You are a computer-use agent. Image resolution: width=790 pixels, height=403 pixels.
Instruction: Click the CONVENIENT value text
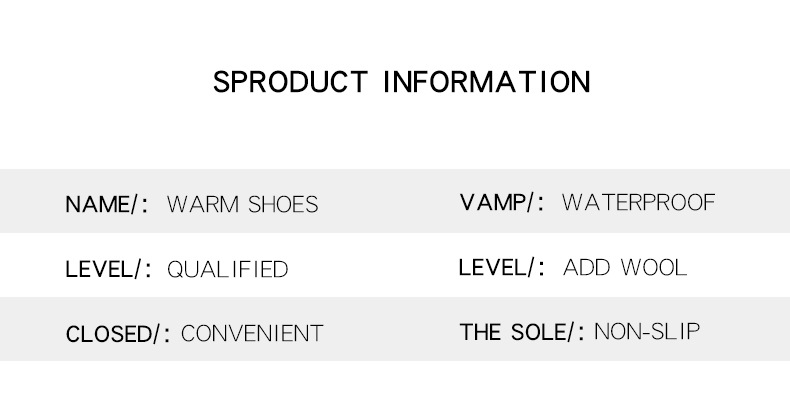252,333
